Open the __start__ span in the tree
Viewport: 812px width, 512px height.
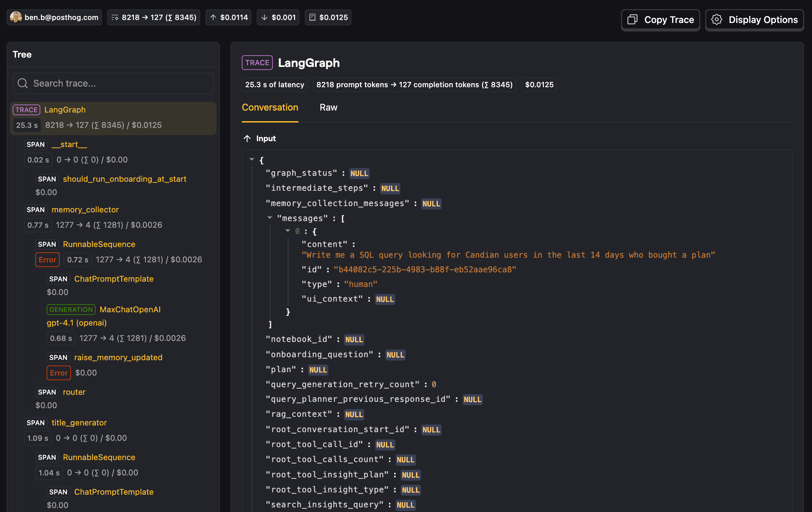click(69, 144)
